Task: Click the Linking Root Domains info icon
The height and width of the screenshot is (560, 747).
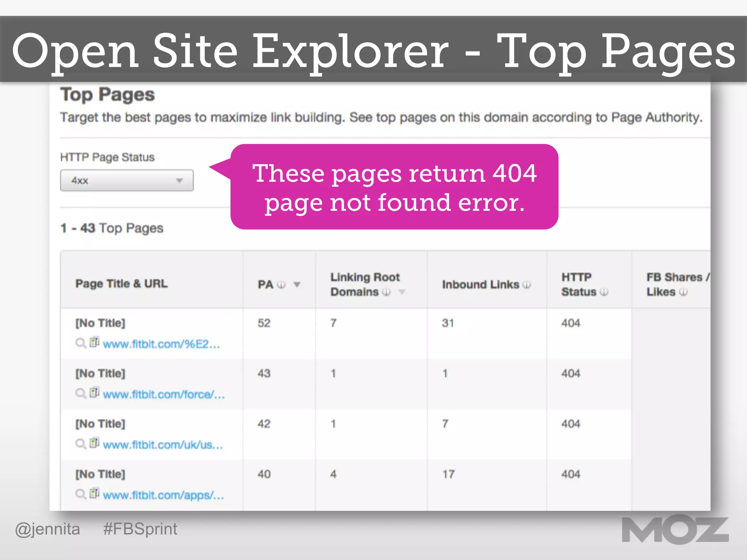Action: pos(386,292)
